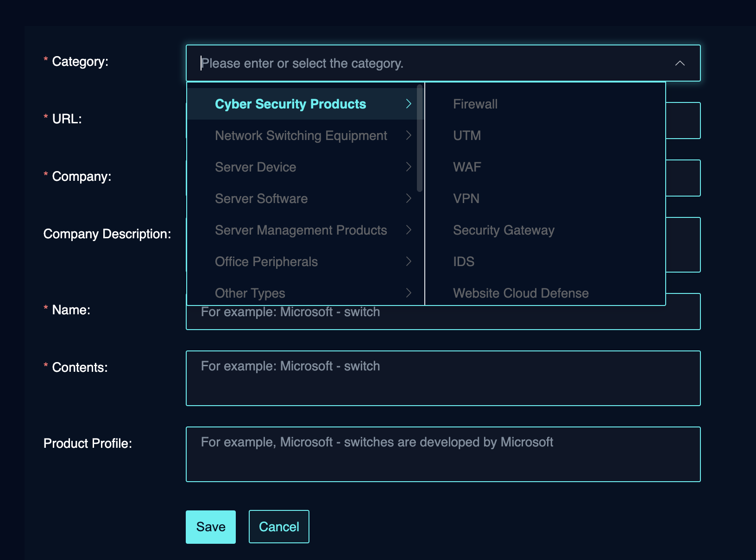Click the Company Description field edge
The width and height of the screenshot is (756, 560).
point(683,245)
